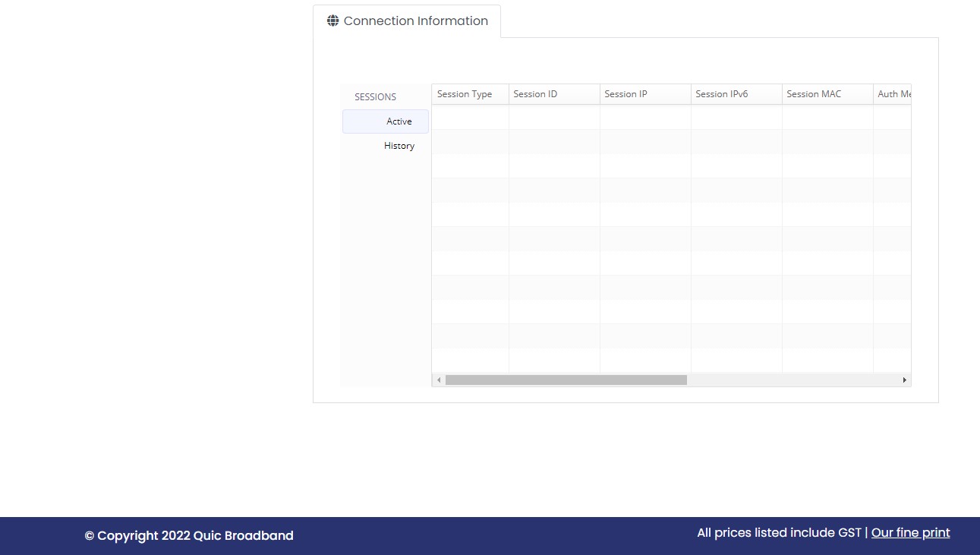
Task: Select the Session IPv6 column header
Action: click(x=721, y=94)
